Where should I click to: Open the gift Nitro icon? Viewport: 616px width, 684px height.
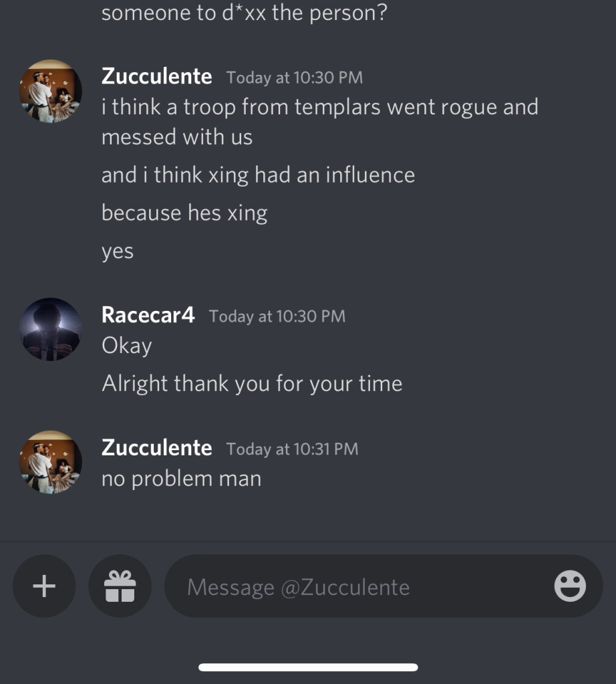pyautogui.click(x=120, y=586)
